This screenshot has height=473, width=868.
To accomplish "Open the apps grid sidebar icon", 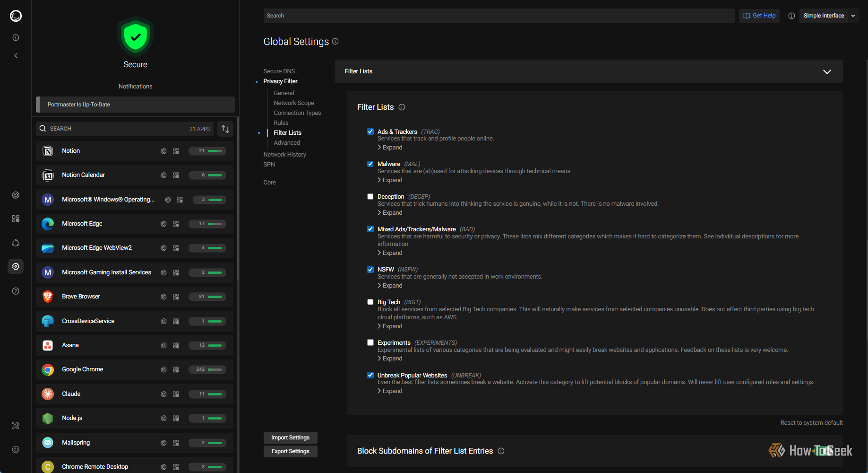I will coord(16,219).
